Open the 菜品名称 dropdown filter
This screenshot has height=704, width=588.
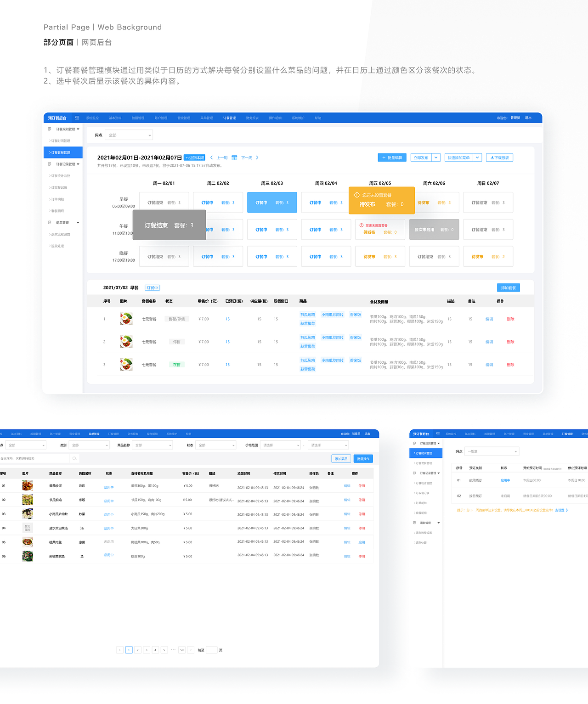pyautogui.click(x=153, y=445)
